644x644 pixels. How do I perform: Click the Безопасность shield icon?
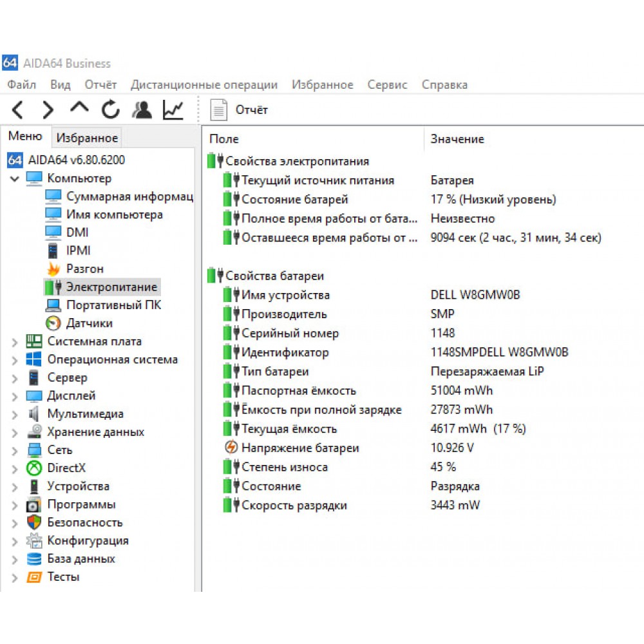[x=34, y=522]
